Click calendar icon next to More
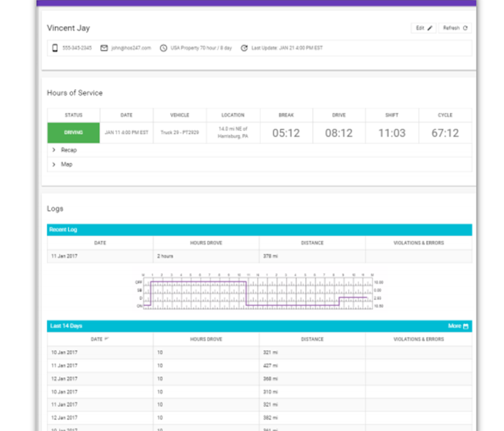The image size is (504, 431). [x=466, y=326]
